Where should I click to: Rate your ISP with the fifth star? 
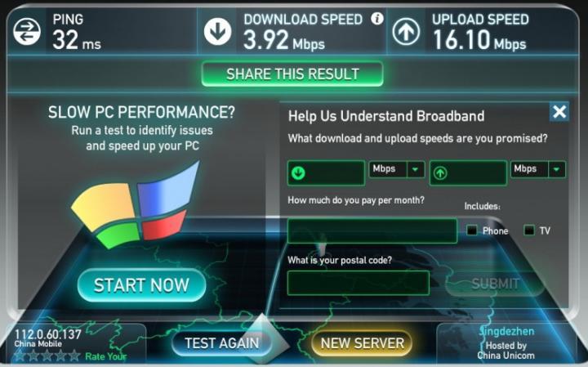click(74, 355)
